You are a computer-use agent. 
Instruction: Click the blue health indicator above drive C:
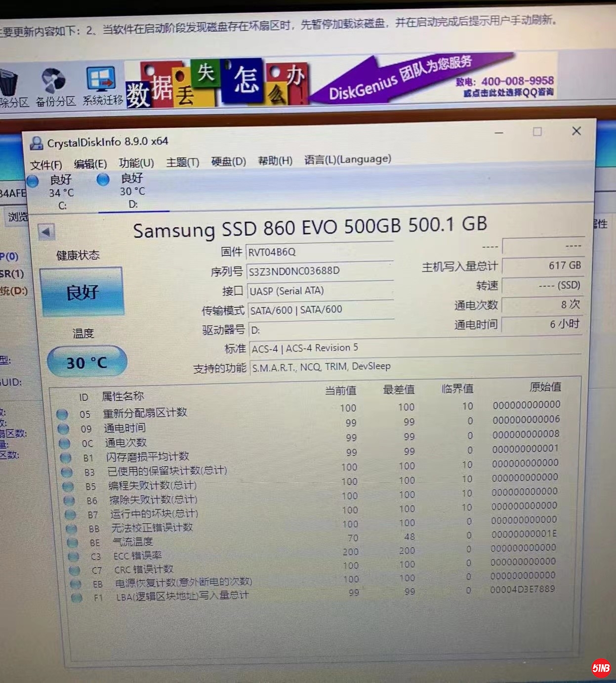[x=33, y=181]
